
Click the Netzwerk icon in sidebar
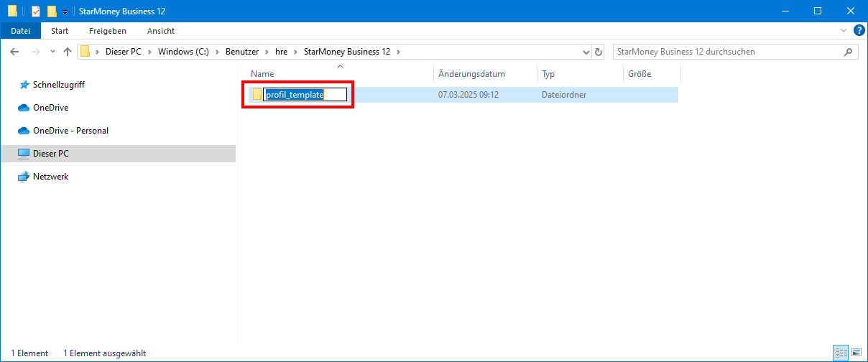pos(24,177)
